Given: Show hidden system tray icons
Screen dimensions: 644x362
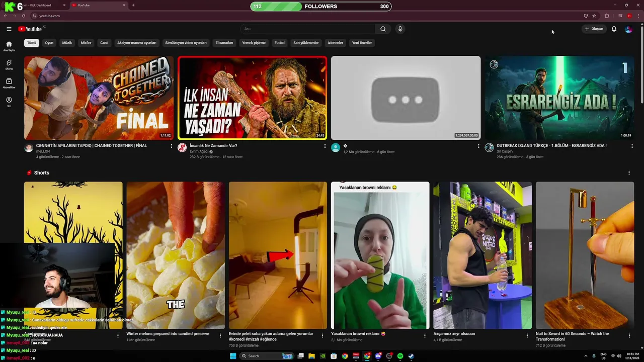Looking at the screenshot, I should coord(586,356).
